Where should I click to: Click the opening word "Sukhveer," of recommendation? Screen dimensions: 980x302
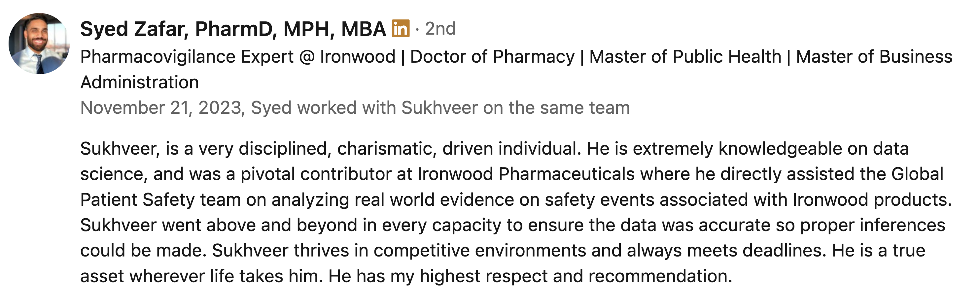coord(120,149)
